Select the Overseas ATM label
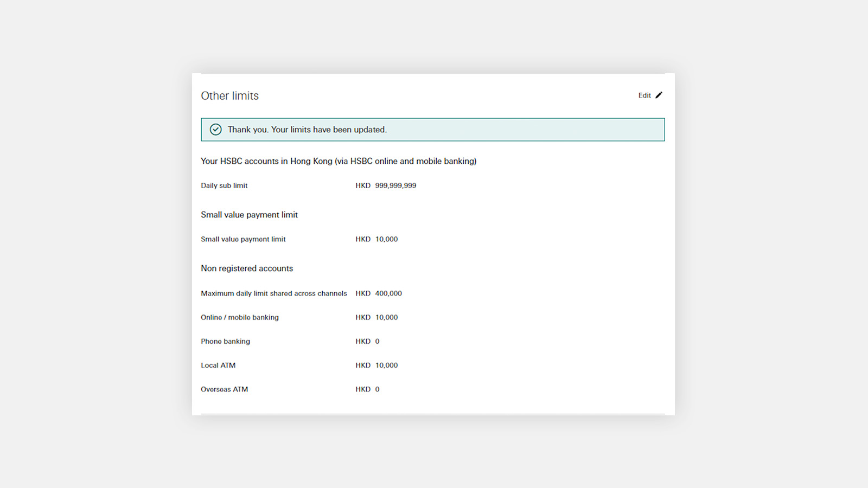868x488 pixels. tap(225, 389)
